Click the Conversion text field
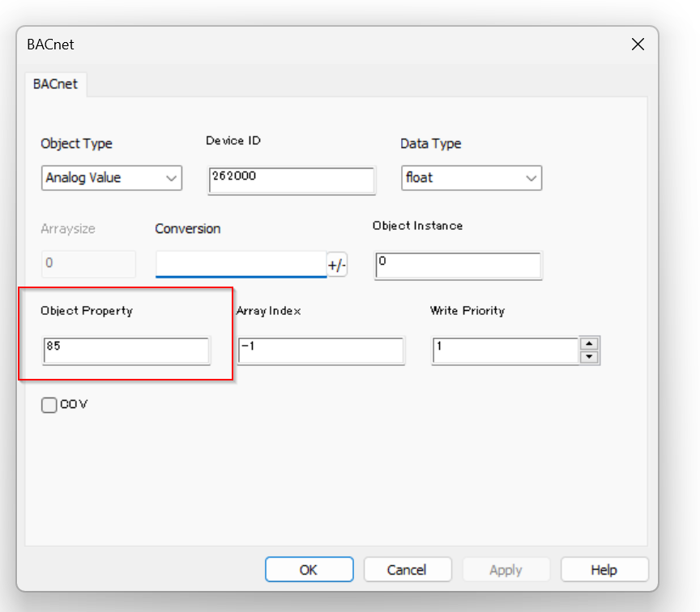Viewport: 700px width, 612px height. [x=241, y=264]
